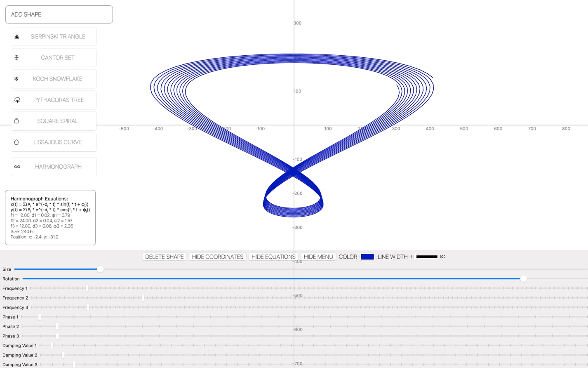Add a Koch Snowflake shape
This screenshot has height=368, width=588.
(x=57, y=79)
